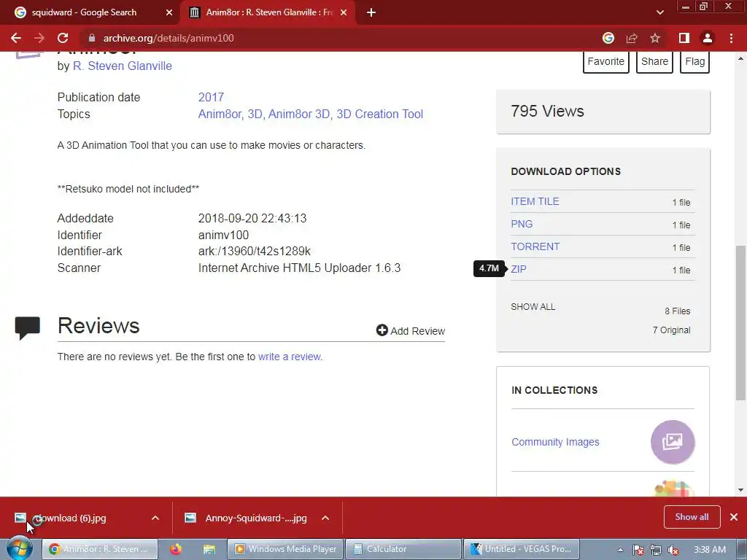Open the side panel icon
The height and width of the screenshot is (560, 747).
pos(684,38)
